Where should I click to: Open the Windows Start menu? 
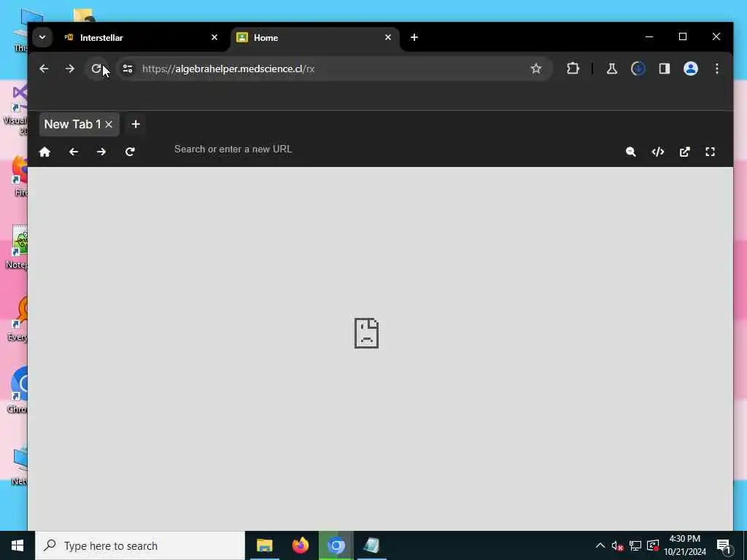[18, 545]
